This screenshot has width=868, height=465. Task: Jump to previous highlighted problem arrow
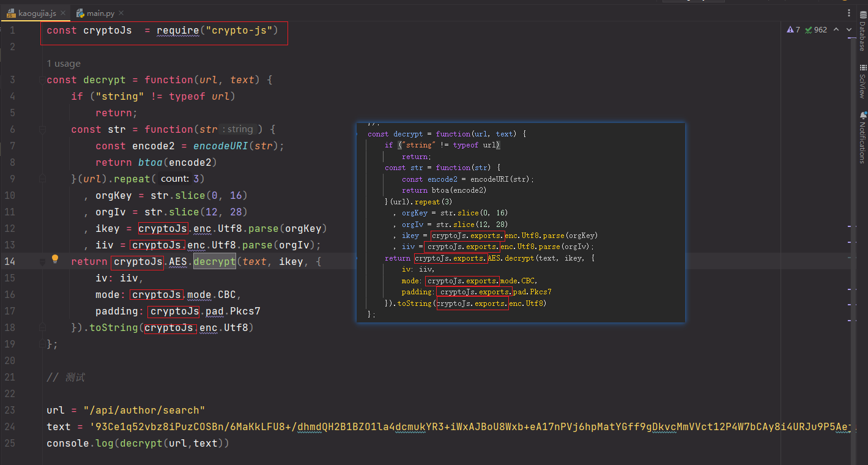[x=836, y=29]
